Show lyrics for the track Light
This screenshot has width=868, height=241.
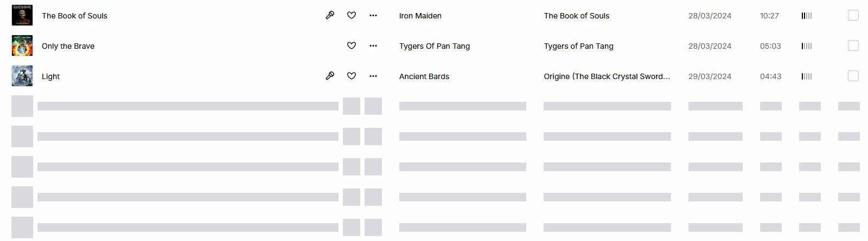coord(330,76)
